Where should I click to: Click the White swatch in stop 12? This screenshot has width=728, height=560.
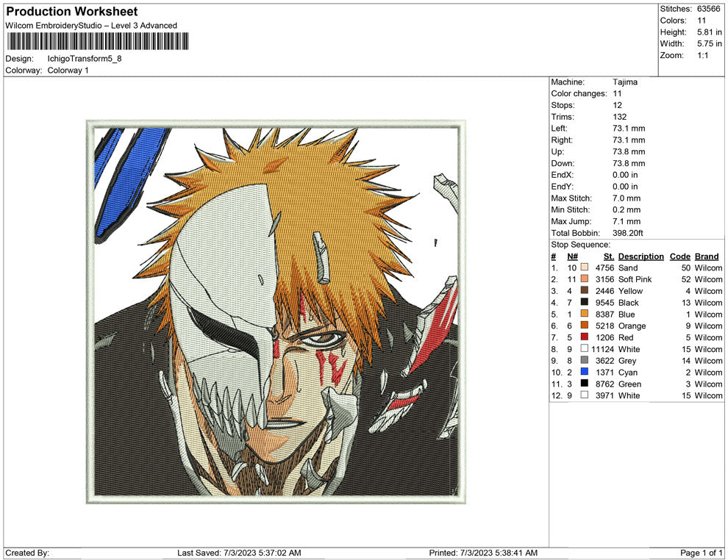tap(584, 395)
